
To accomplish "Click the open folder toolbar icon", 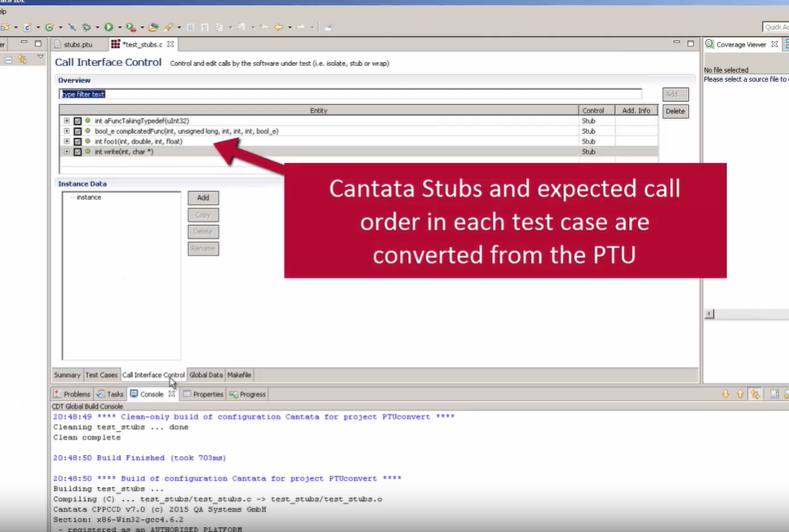I will pos(153,27).
